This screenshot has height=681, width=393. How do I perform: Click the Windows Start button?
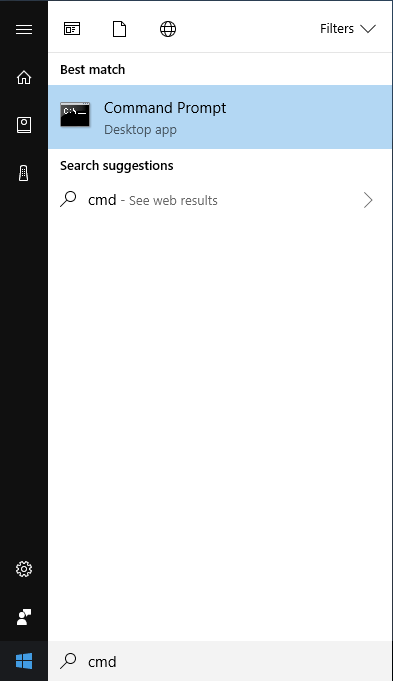pos(24,661)
